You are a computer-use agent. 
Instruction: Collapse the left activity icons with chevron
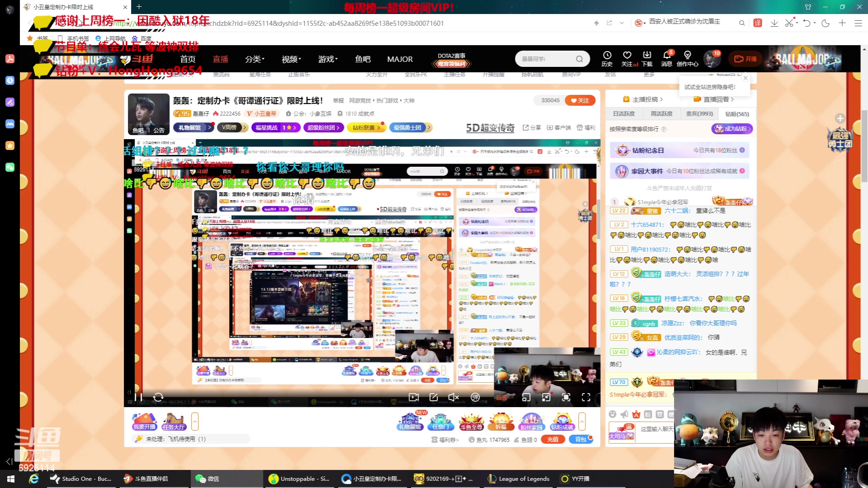pyautogui.click(x=195, y=422)
